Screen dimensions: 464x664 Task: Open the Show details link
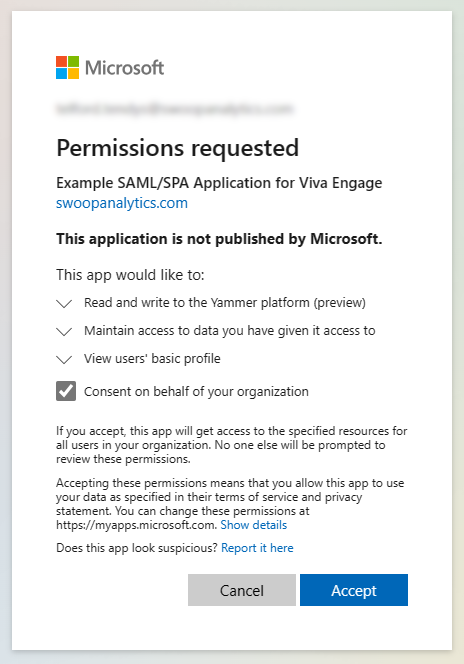(x=254, y=525)
